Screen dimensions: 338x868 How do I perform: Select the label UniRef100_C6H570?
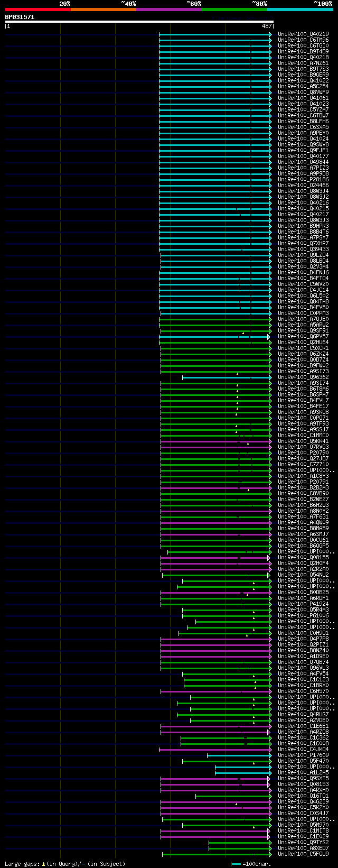click(x=303, y=691)
